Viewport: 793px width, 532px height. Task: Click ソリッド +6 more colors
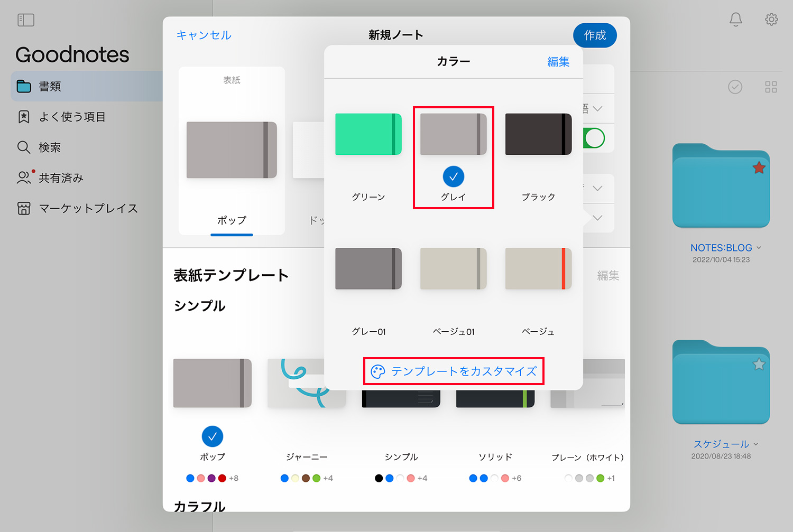517,478
